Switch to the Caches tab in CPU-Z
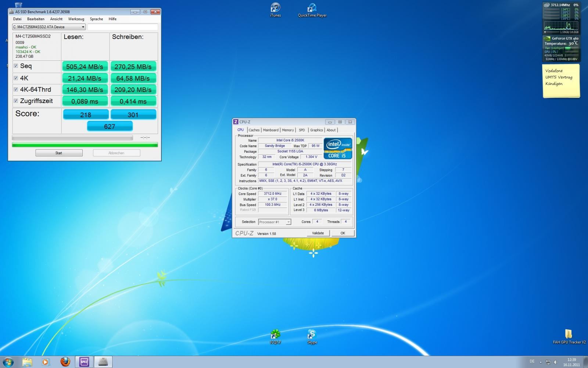This screenshot has width=588, height=368. (x=254, y=130)
